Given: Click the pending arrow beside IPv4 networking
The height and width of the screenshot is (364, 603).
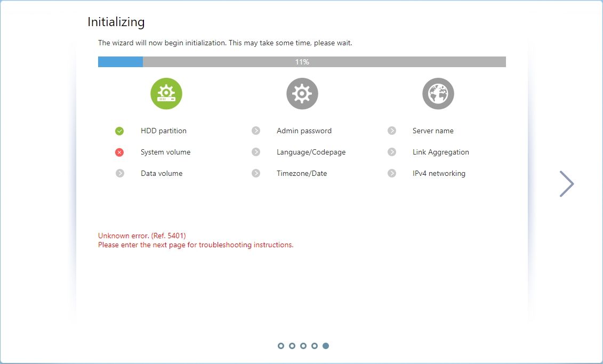Looking at the screenshot, I should click(x=392, y=173).
